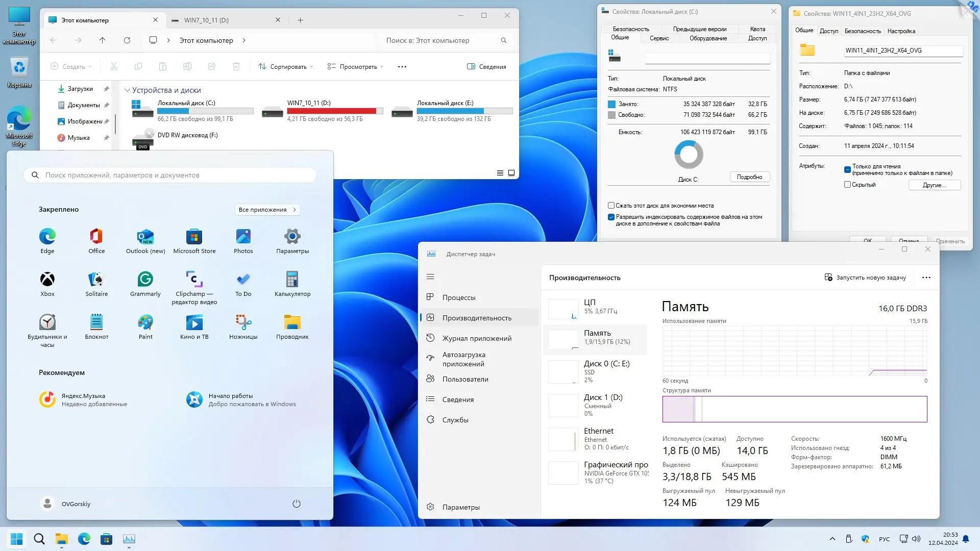Open the Сортировать dropdown in Explorer

286,67
